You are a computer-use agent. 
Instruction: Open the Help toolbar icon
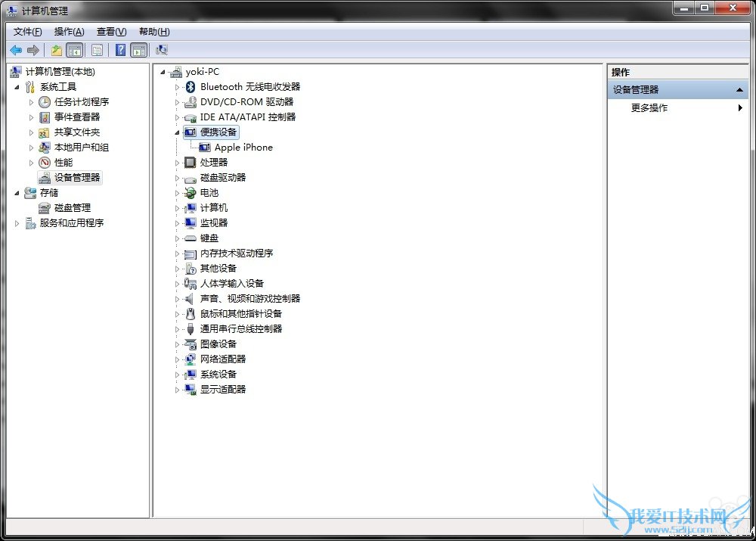click(120, 50)
